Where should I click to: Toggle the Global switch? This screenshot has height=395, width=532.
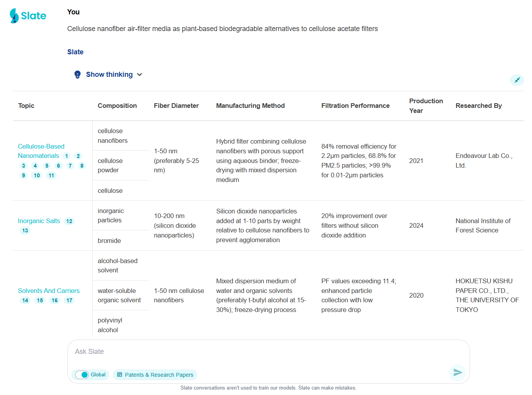point(82,375)
